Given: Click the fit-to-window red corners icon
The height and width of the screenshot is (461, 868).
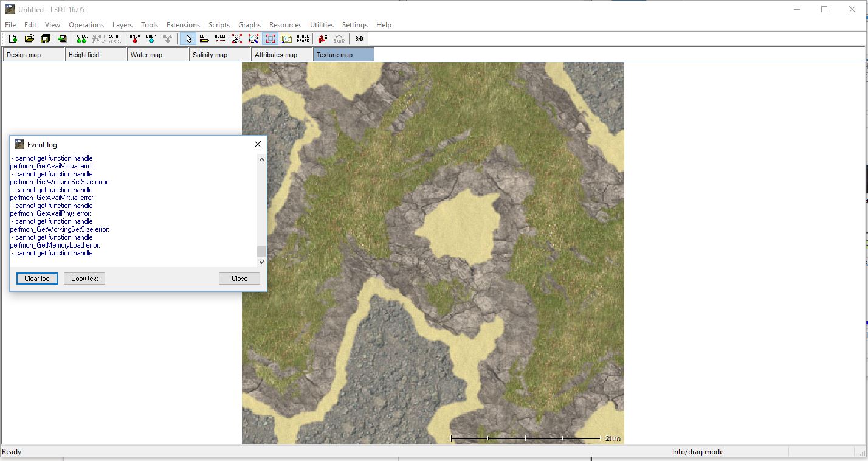Looking at the screenshot, I should click(270, 38).
